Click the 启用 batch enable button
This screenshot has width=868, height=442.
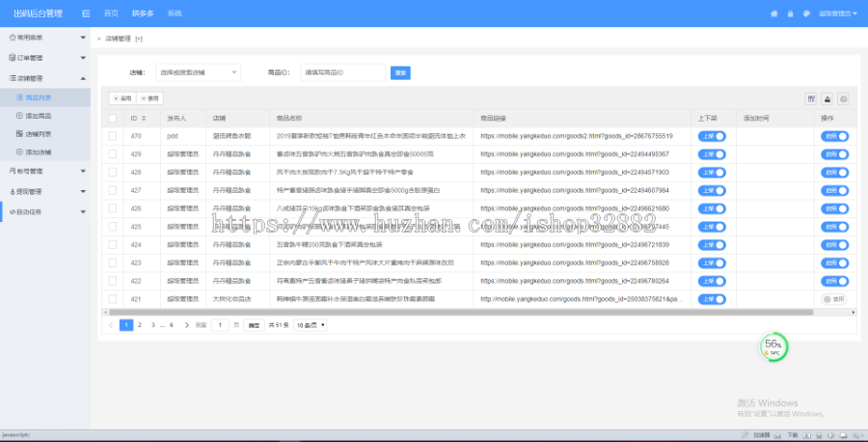122,98
